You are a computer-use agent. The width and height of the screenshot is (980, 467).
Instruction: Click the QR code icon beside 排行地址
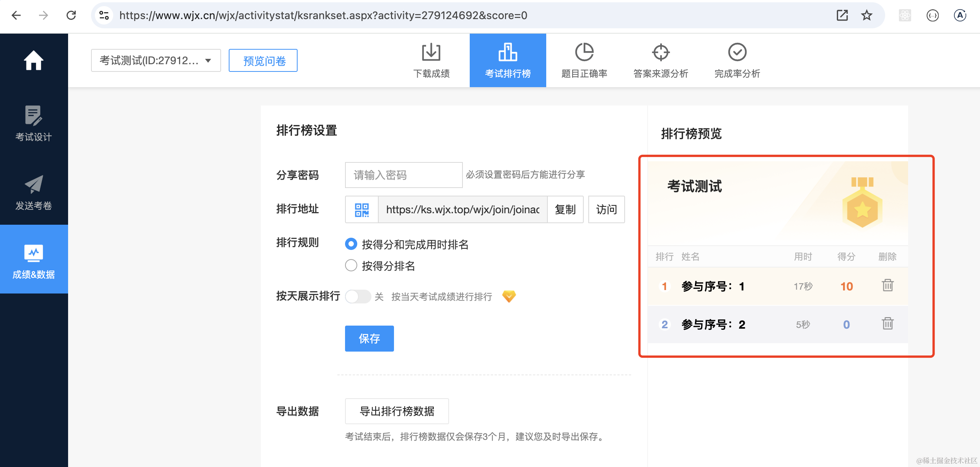point(361,210)
